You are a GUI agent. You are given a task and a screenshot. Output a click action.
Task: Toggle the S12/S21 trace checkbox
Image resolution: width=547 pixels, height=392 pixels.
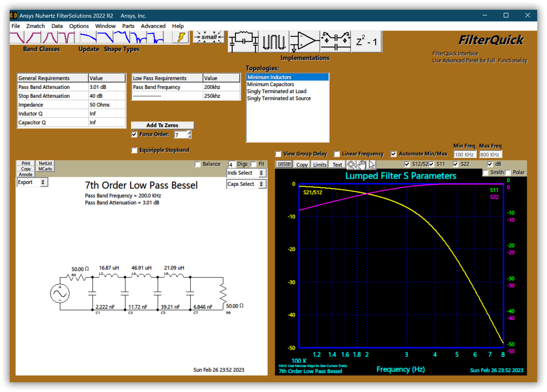point(407,164)
